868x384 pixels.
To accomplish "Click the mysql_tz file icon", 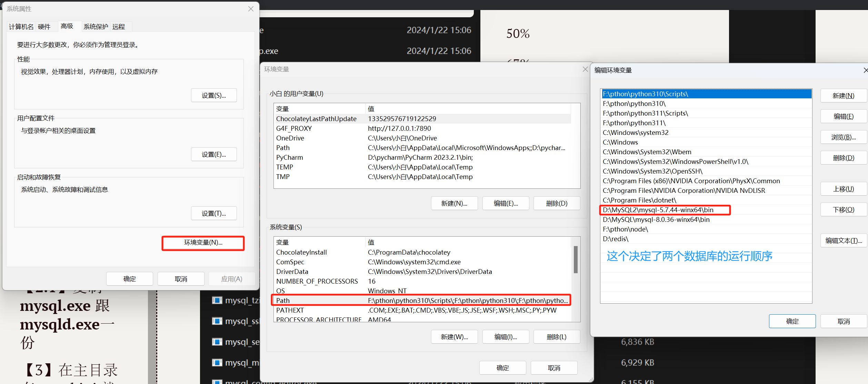I will pos(217,300).
